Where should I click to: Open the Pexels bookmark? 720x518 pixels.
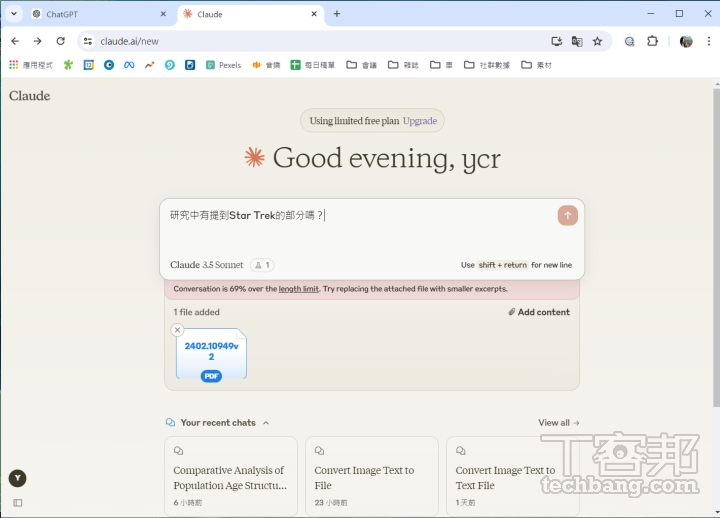tap(224, 65)
